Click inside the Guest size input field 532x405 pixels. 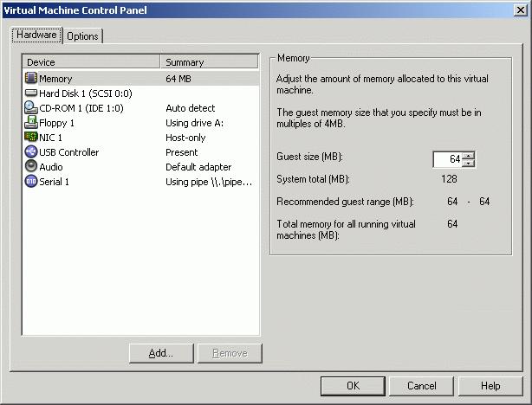coord(447,159)
